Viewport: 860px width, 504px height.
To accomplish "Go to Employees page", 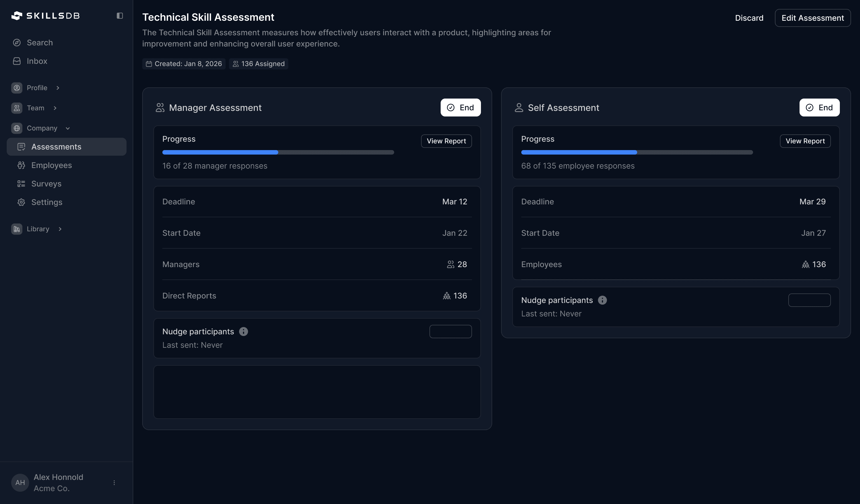I will [52, 165].
